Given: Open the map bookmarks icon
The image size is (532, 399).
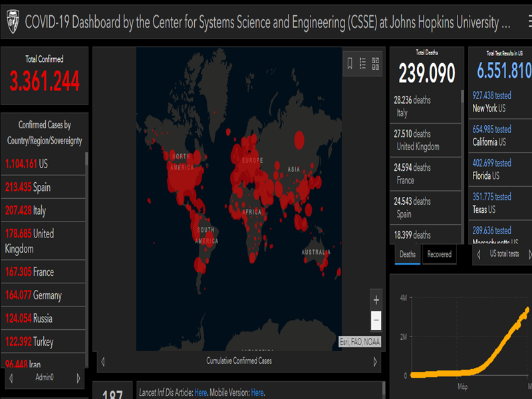Looking at the screenshot, I should coord(350,63).
